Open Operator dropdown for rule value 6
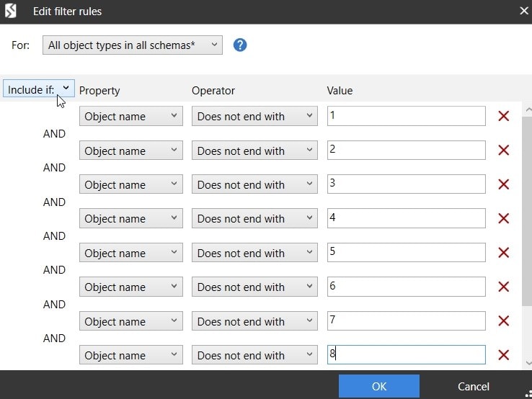532x399 pixels. [254, 287]
